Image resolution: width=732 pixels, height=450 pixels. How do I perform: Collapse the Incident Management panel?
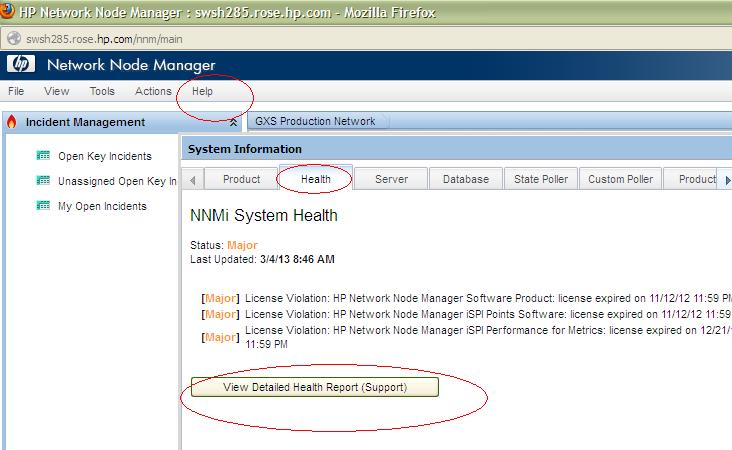[x=233, y=122]
